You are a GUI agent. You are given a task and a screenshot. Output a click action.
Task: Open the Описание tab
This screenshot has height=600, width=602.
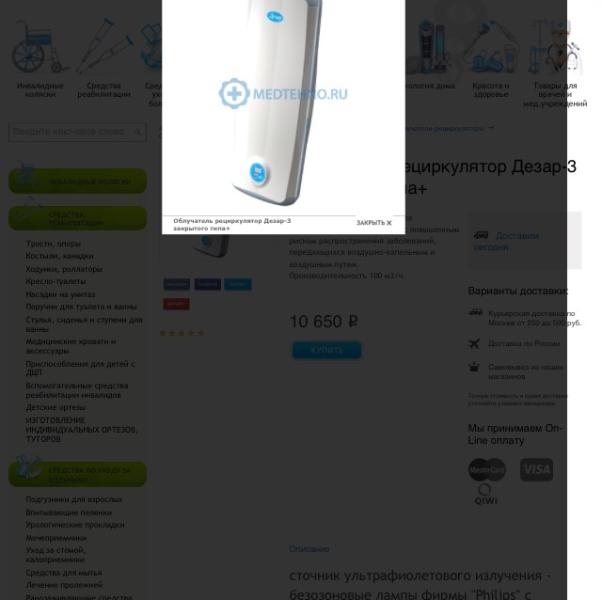point(309,549)
